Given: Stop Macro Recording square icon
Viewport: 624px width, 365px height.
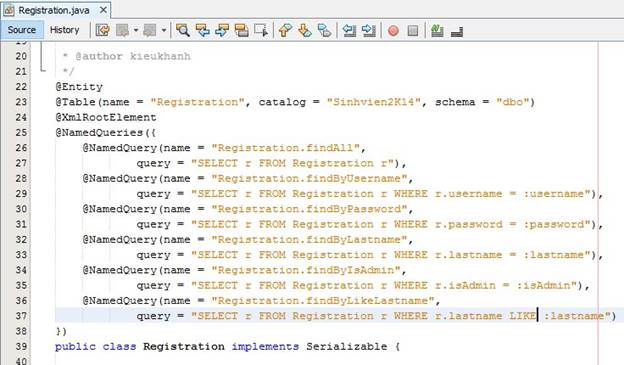Looking at the screenshot, I should (x=413, y=31).
